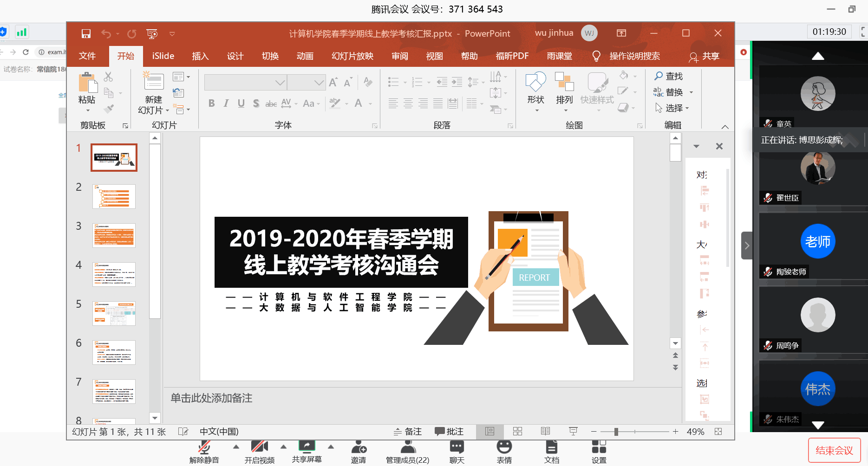Viewport: 868px width, 466px height.
Task: Switch to the 幻灯片放映 tab
Action: [x=352, y=56]
